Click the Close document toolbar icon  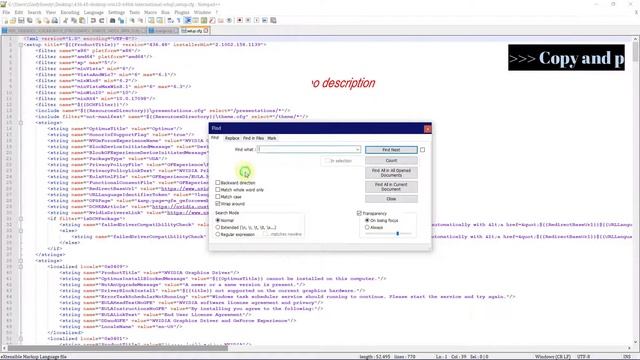click(38, 20)
